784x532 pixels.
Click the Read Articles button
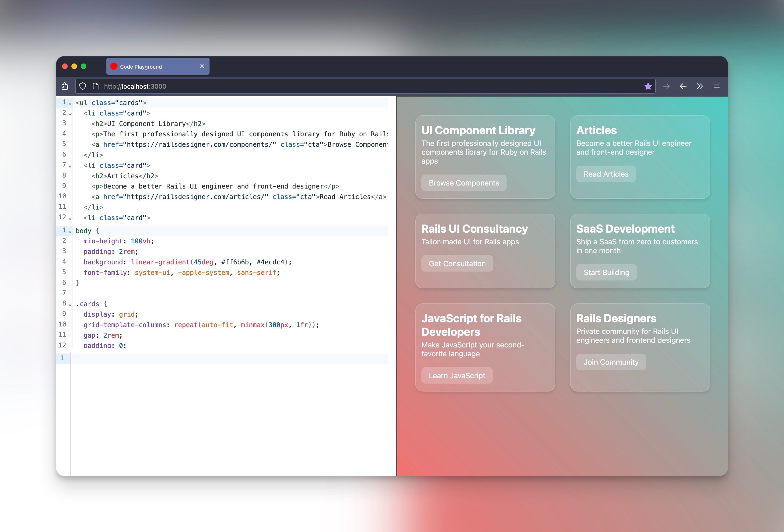(606, 174)
